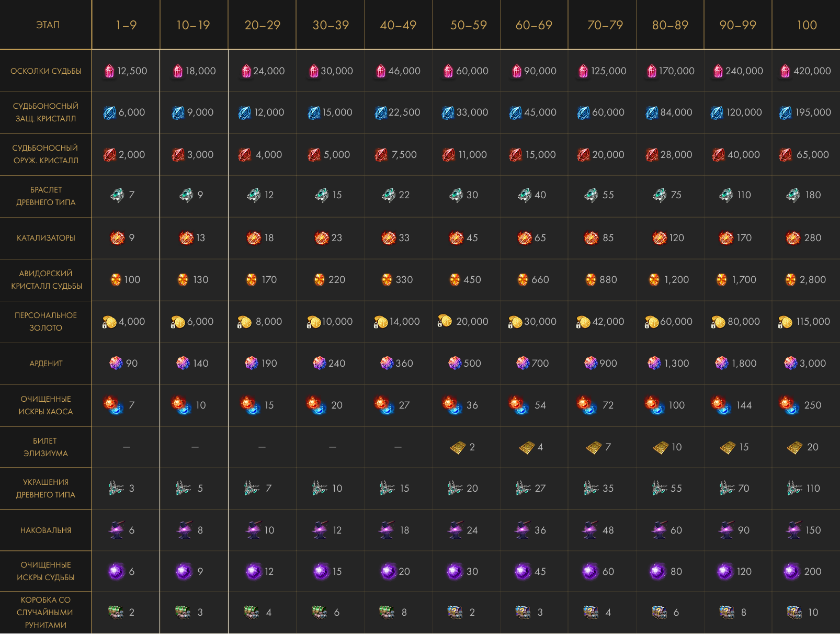Click the catalyst icon next to 280
Image resolution: width=840 pixels, height=634 pixels.
[793, 238]
